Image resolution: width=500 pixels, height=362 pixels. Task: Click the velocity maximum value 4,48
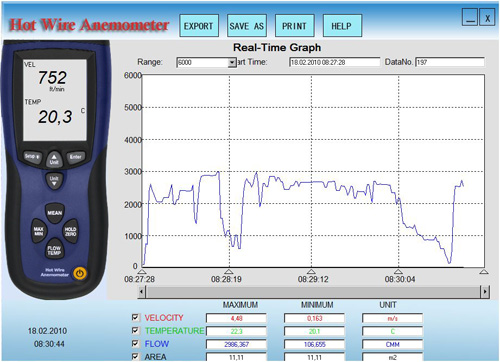point(236,318)
